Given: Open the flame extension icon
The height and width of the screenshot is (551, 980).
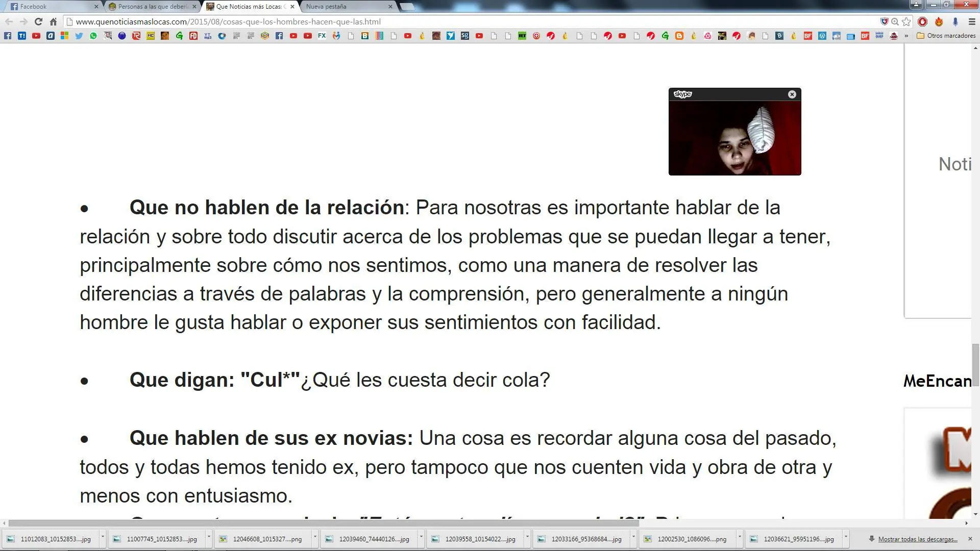Looking at the screenshot, I should 939,22.
